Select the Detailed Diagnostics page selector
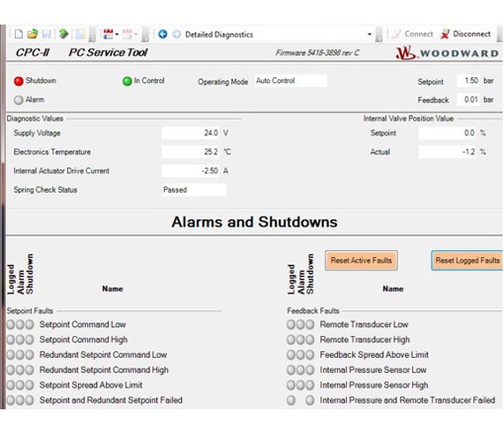Viewport: 504px width, 436px height. point(279,35)
